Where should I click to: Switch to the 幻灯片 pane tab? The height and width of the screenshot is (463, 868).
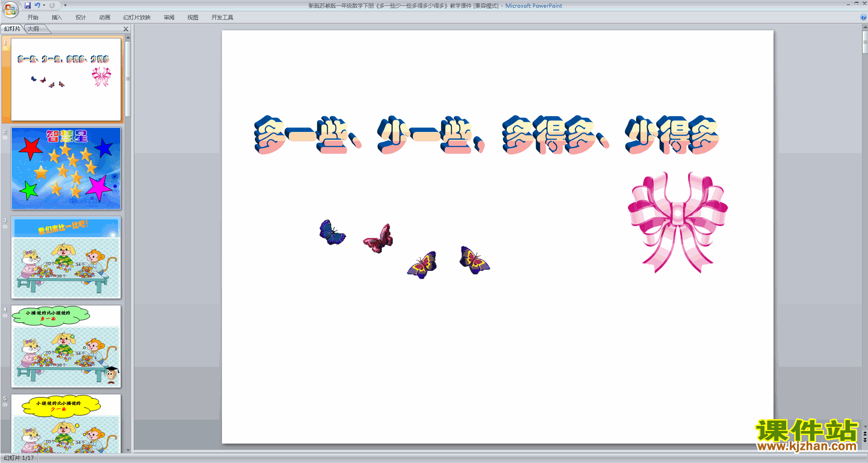click(12, 29)
